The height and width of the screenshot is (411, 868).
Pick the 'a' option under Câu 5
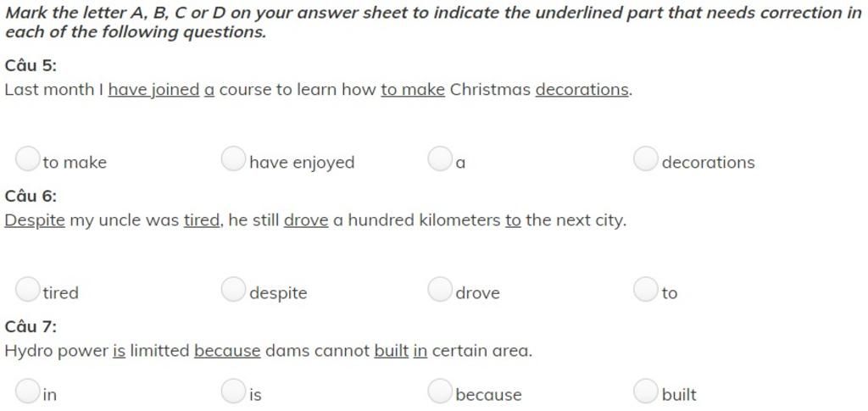click(x=440, y=158)
